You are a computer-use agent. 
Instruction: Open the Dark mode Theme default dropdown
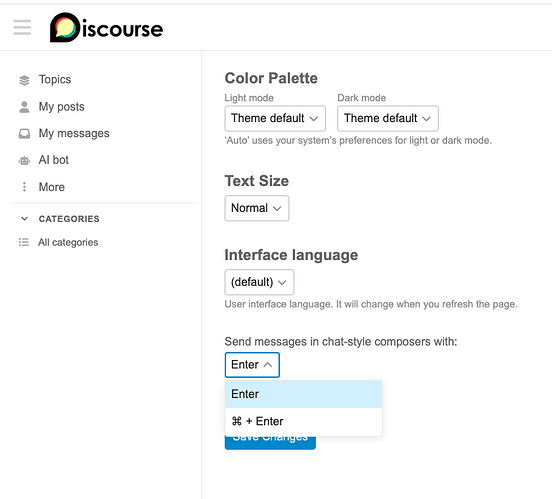[388, 118]
